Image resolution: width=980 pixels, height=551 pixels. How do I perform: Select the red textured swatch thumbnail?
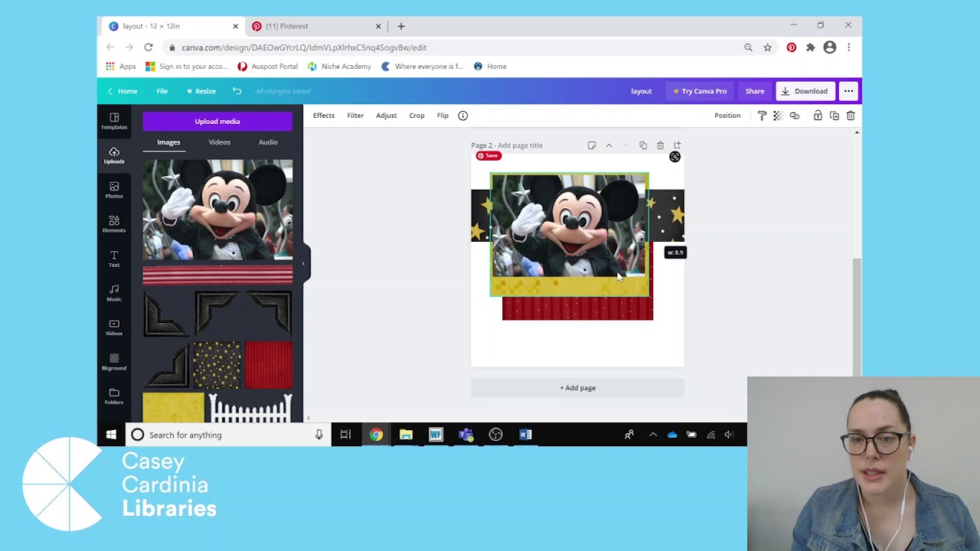(269, 365)
